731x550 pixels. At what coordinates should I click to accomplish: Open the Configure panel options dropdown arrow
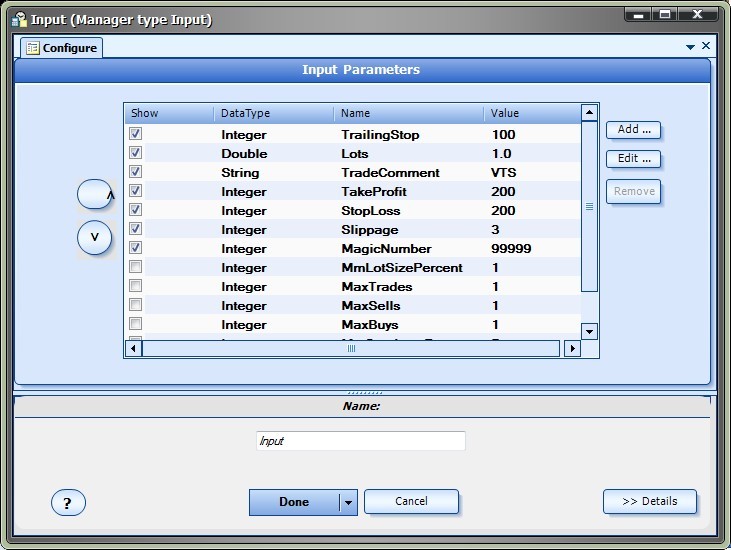pyautogui.click(x=690, y=47)
